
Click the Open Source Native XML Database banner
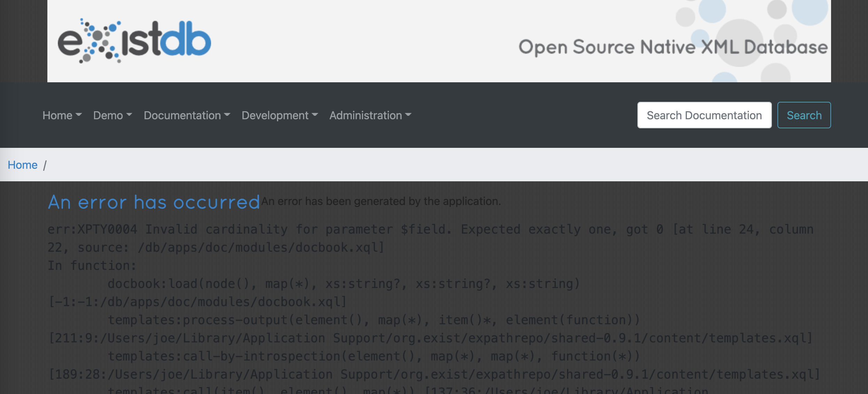click(x=673, y=47)
